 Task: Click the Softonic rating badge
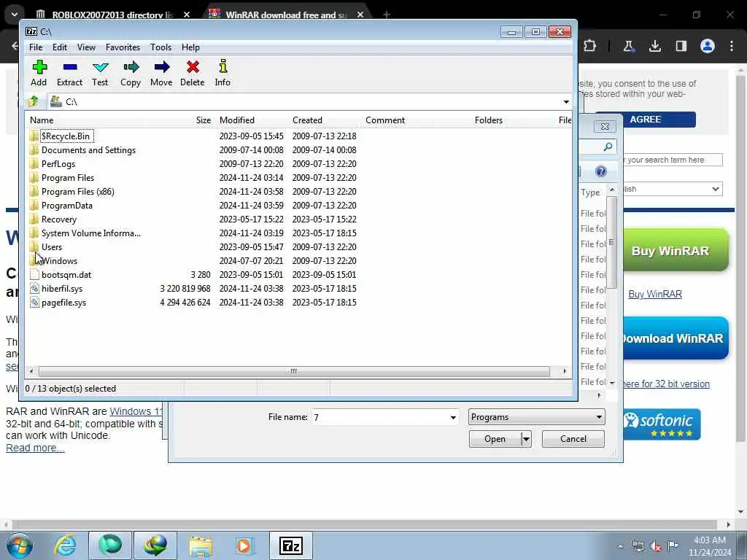662,425
